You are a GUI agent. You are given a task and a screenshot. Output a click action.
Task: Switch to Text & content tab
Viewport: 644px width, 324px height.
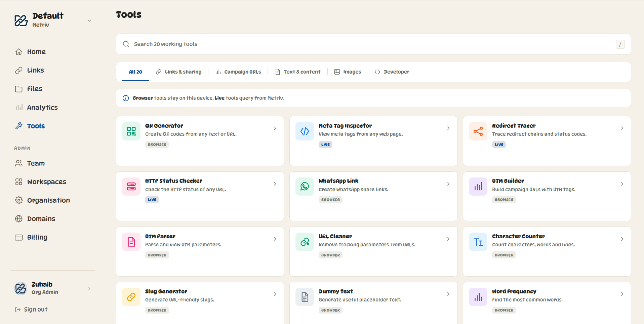pos(297,72)
